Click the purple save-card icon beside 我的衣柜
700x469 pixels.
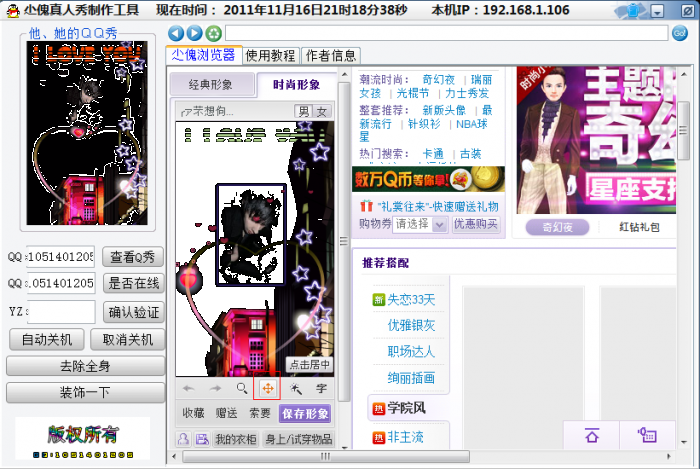[x=202, y=439]
